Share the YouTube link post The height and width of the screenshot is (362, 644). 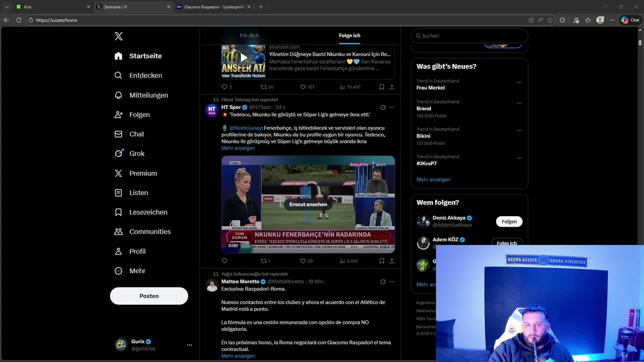click(391, 87)
